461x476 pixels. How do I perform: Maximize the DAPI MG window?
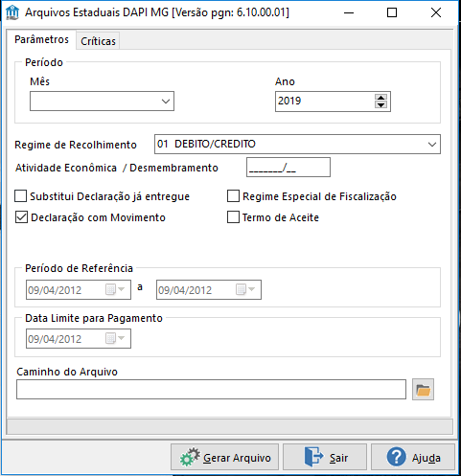click(x=392, y=12)
